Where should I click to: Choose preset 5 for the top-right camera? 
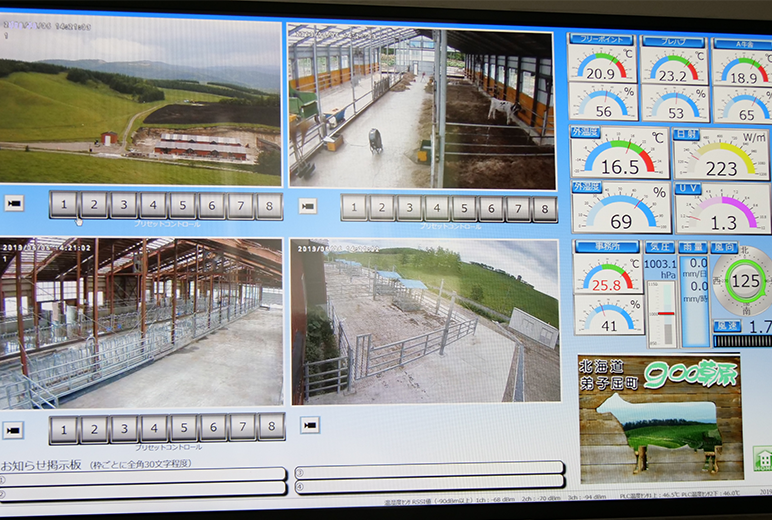tap(464, 208)
